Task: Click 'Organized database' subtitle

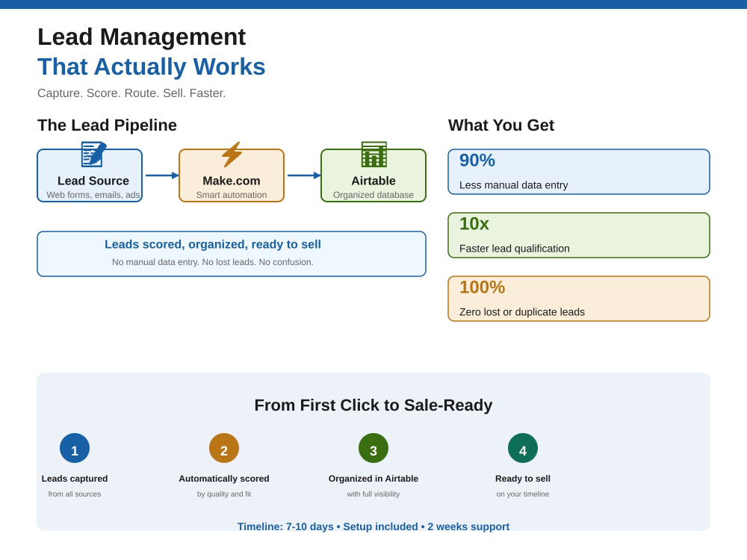Action: [373, 195]
